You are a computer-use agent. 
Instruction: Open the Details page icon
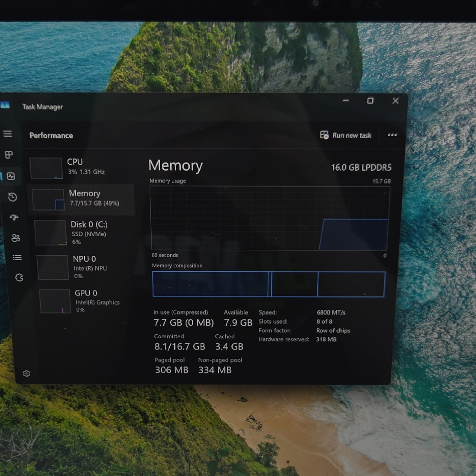tap(17, 258)
